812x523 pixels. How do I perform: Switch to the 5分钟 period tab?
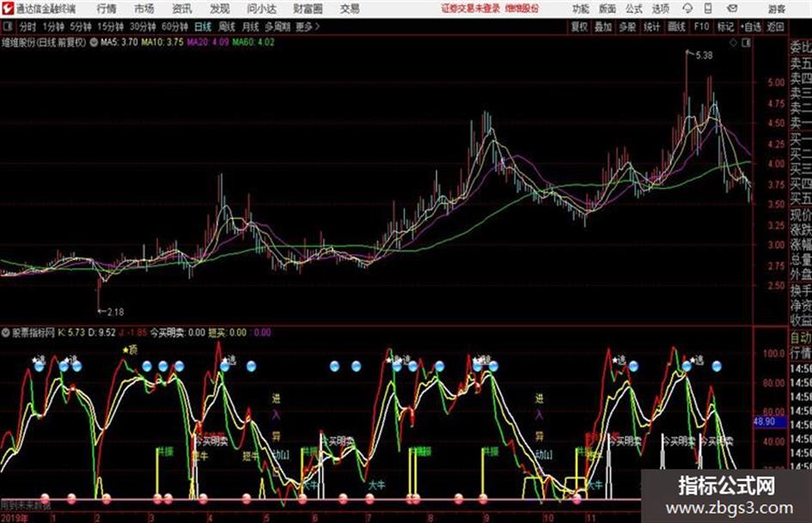(81, 27)
